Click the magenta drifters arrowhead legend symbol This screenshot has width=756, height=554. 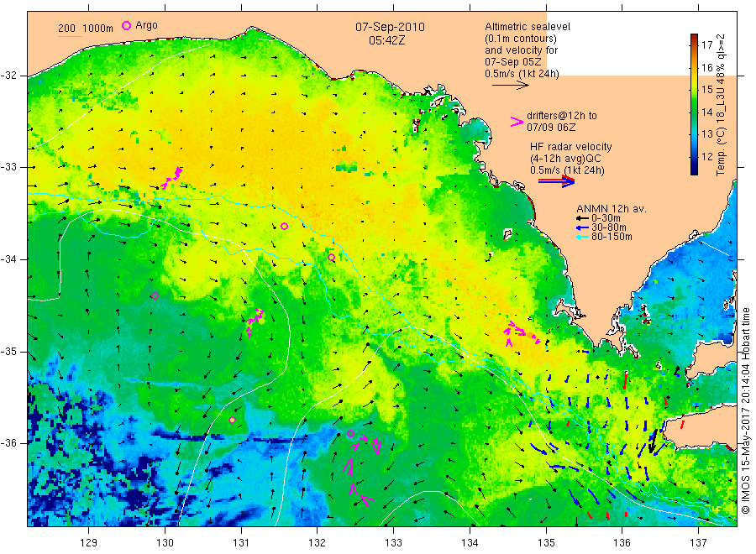coord(517,122)
